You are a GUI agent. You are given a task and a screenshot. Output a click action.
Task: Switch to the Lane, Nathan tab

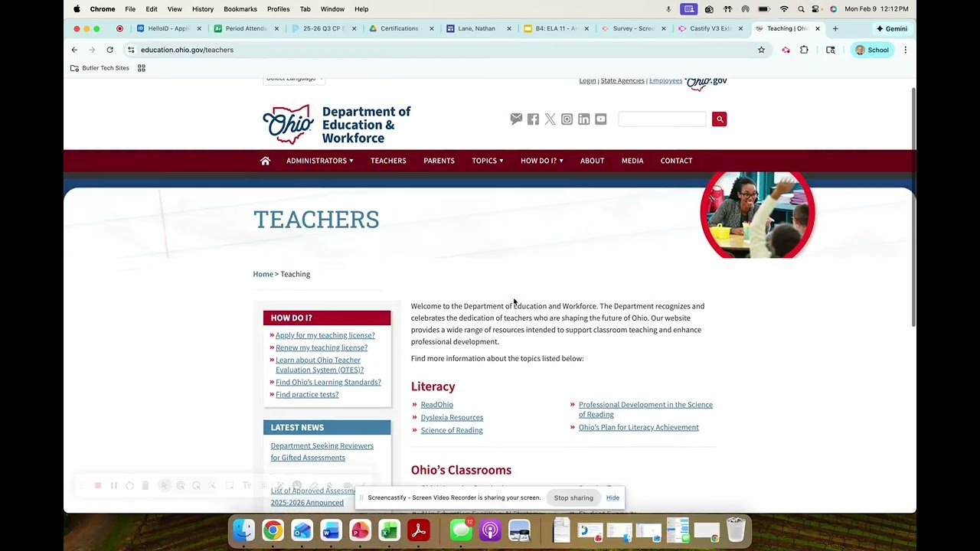[x=477, y=28]
